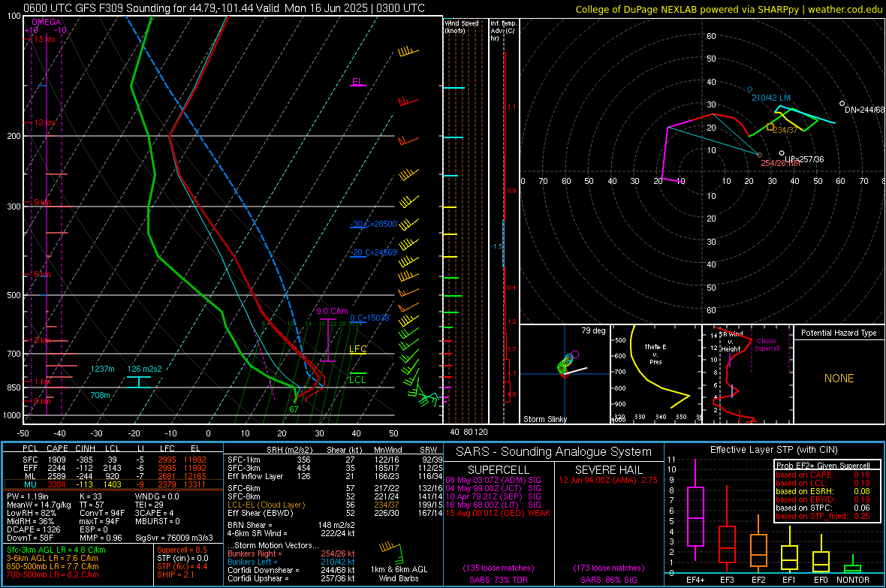The image size is (886, 588).
Task: Click the 708m inflow base label
Action: pos(100,395)
